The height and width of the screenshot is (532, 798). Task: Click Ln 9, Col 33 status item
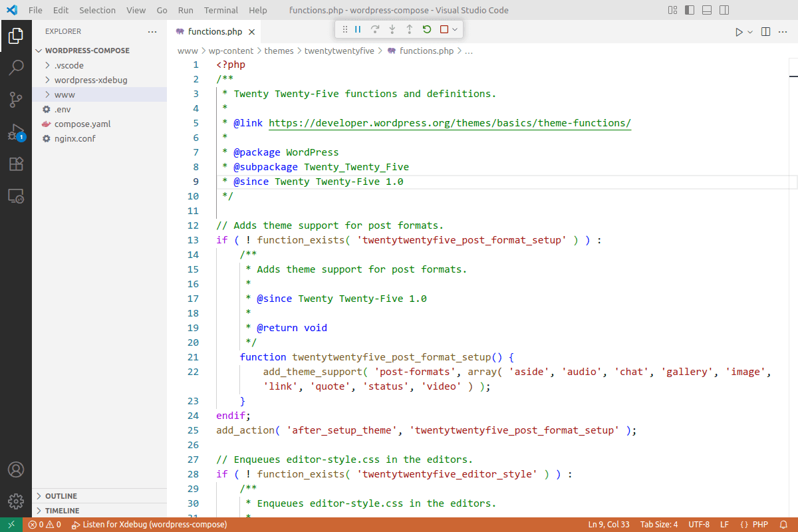tap(608, 525)
